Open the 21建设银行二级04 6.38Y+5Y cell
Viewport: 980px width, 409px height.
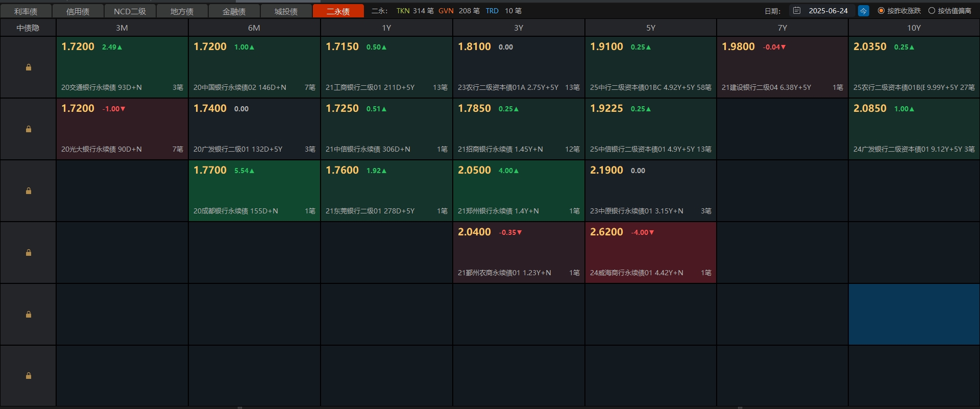(782, 67)
